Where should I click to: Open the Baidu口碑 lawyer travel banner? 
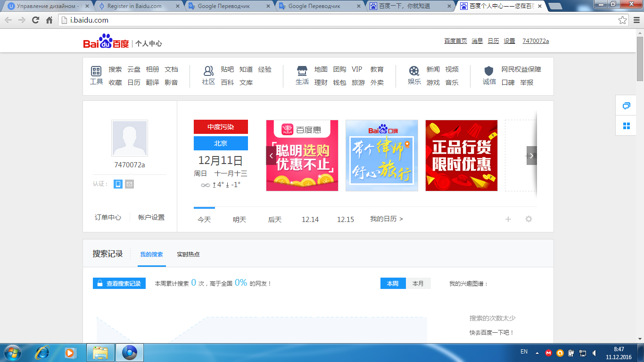coord(382,156)
